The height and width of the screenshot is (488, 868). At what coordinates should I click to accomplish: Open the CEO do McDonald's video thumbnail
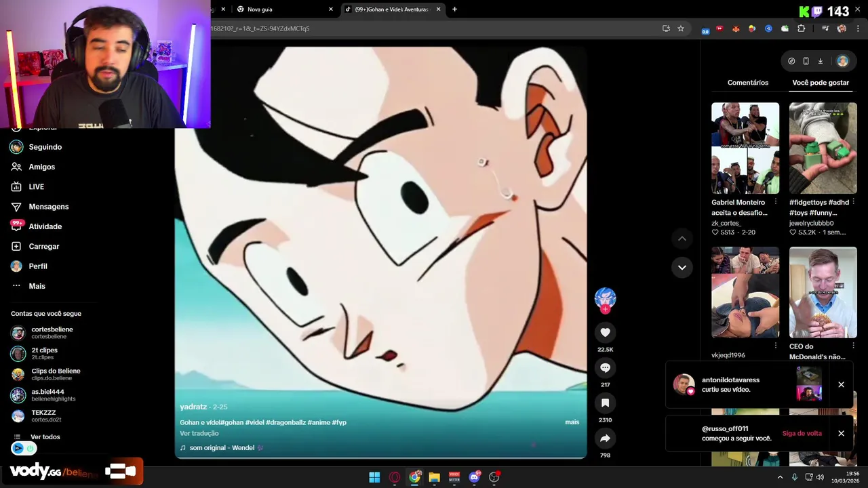[x=823, y=292]
